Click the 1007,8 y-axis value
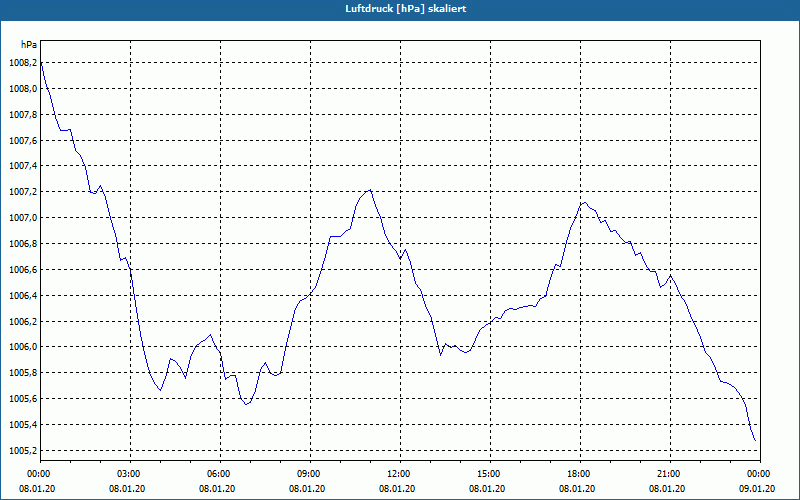Screen dimensions: 800x500 point(23,115)
